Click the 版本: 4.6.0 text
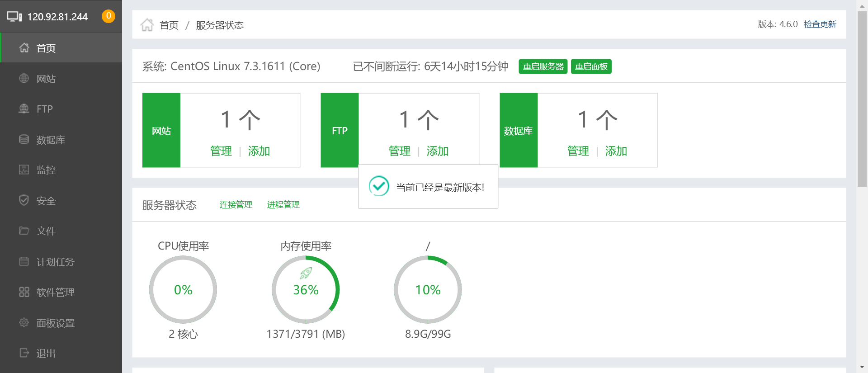This screenshot has height=373, width=868. tap(778, 24)
